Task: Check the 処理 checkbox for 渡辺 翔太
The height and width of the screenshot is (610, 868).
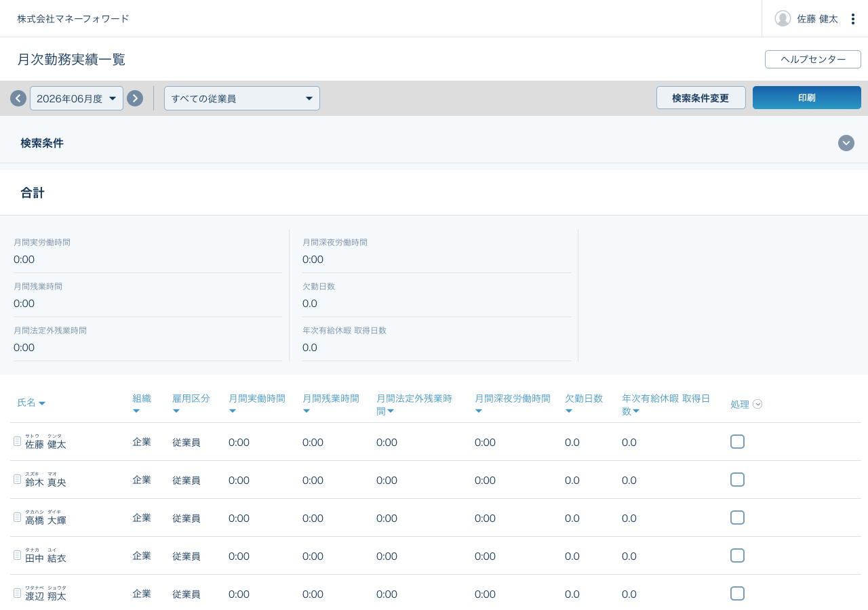Action: (737, 593)
